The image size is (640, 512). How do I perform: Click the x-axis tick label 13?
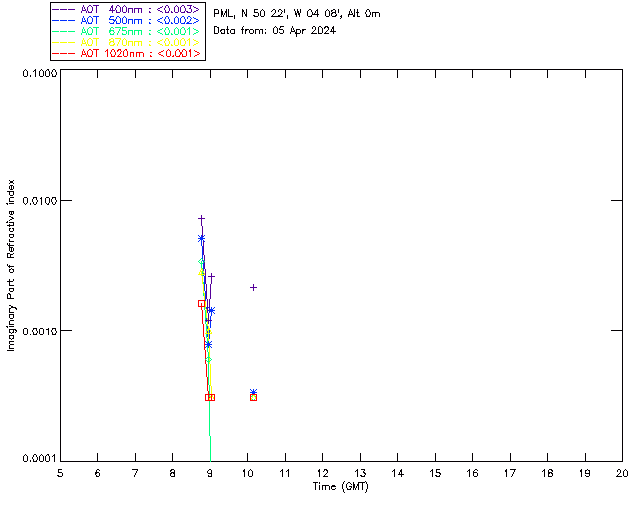[360, 473]
